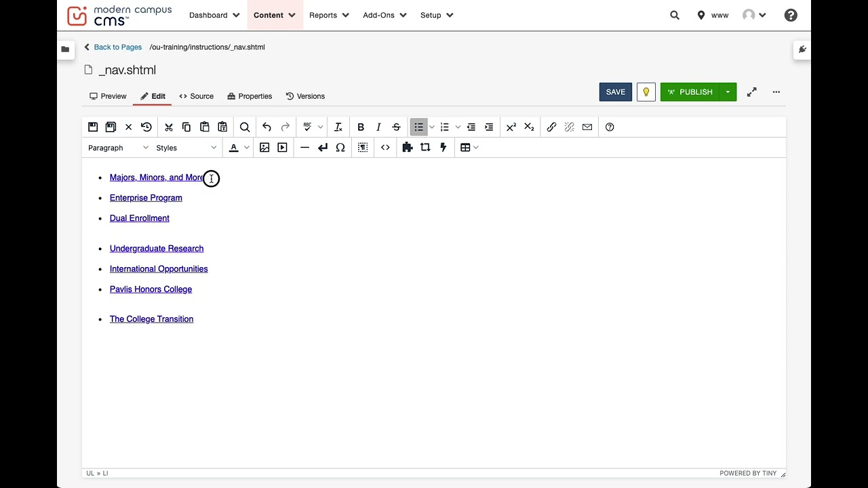Click the save icon in editor toolbar

tap(93, 127)
